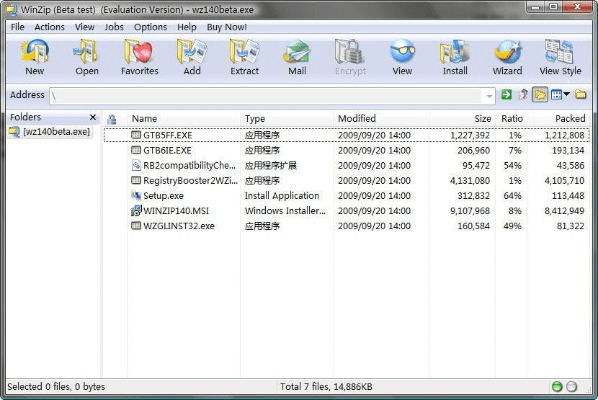
Task: Select the RegistryBooster2WZi... file
Action: (190, 181)
